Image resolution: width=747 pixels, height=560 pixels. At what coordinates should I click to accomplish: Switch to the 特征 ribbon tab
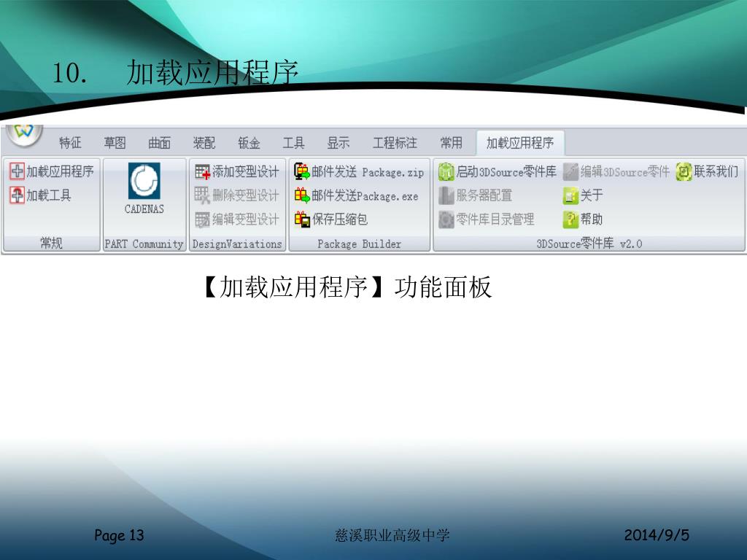tap(71, 143)
